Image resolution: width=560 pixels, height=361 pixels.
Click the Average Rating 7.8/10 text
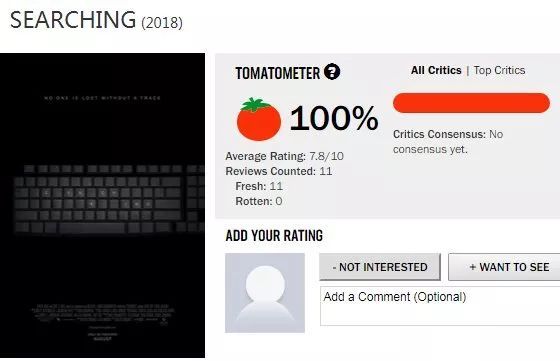click(x=284, y=156)
